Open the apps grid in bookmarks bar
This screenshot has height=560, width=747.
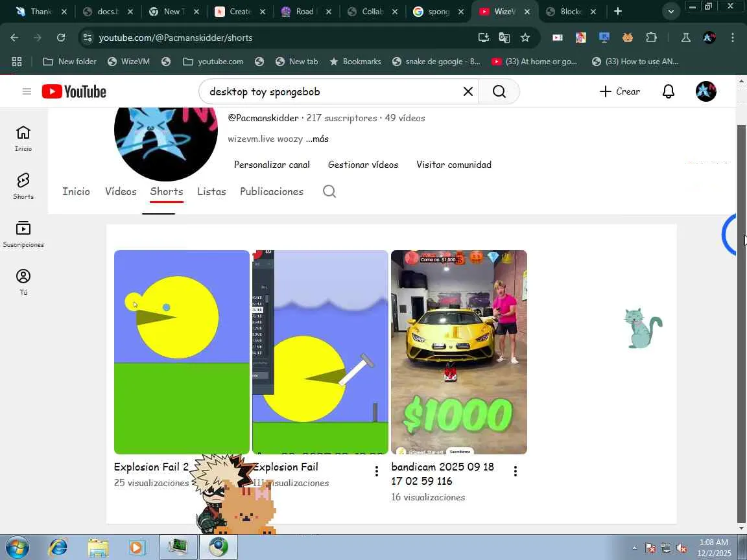[x=17, y=62]
